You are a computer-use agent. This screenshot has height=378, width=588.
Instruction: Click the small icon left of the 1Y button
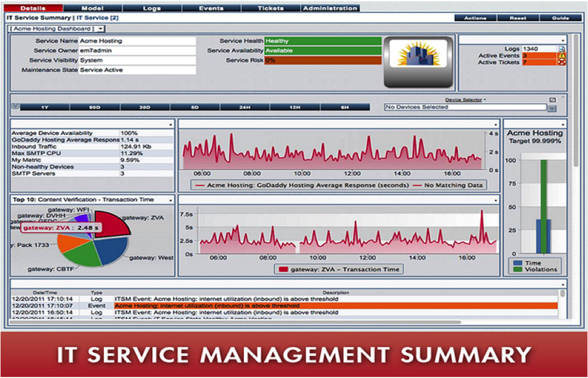[16, 107]
